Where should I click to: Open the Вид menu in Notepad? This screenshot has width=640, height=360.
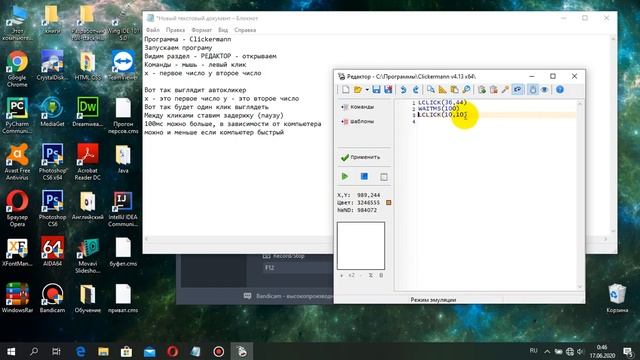[223, 30]
